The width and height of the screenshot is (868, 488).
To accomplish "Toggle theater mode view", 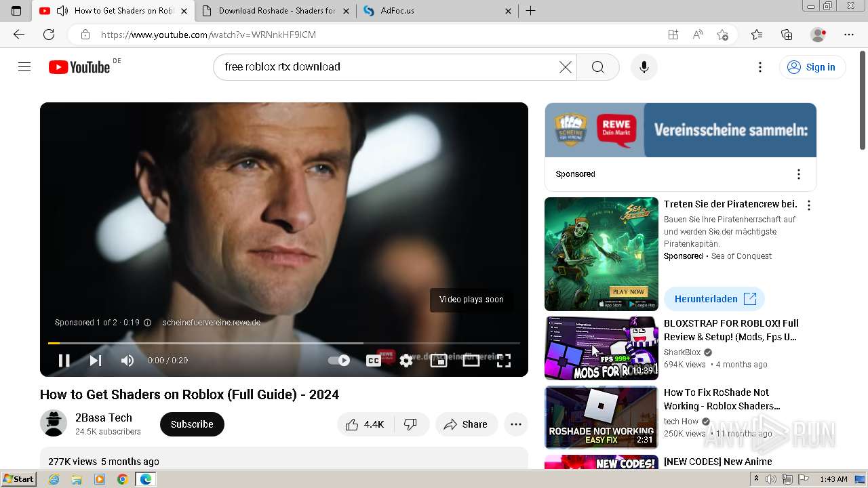I will click(x=471, y=361).
